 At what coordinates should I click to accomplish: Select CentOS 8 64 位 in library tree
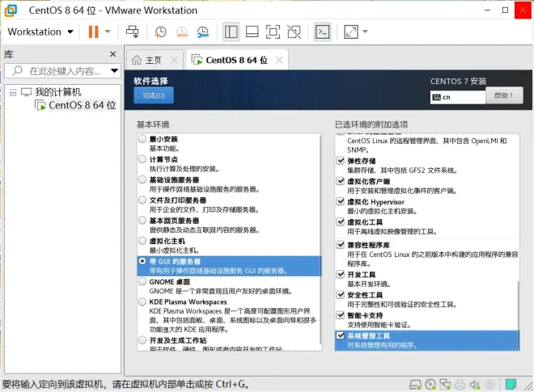[x=75, y=105]
